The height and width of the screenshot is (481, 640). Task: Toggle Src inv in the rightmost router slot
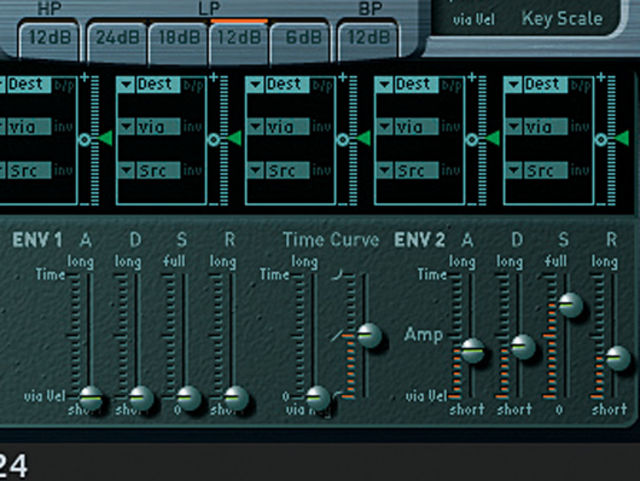pyautogui.click(x=580, y=170)
